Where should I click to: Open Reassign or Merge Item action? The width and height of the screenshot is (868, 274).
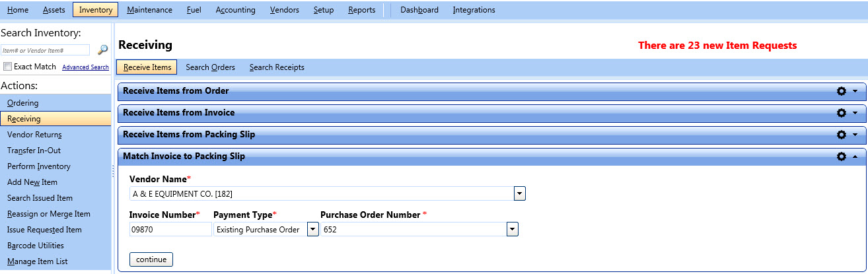(x=55, y=214)
